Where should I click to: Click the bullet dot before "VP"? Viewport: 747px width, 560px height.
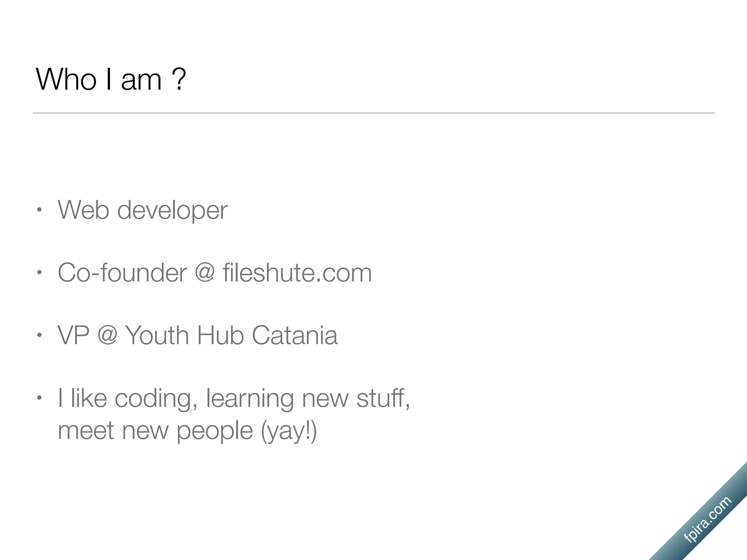39,335
